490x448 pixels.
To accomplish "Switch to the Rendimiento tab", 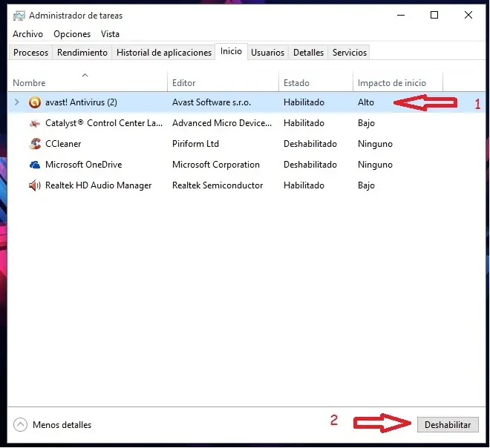I will [82, 53].
